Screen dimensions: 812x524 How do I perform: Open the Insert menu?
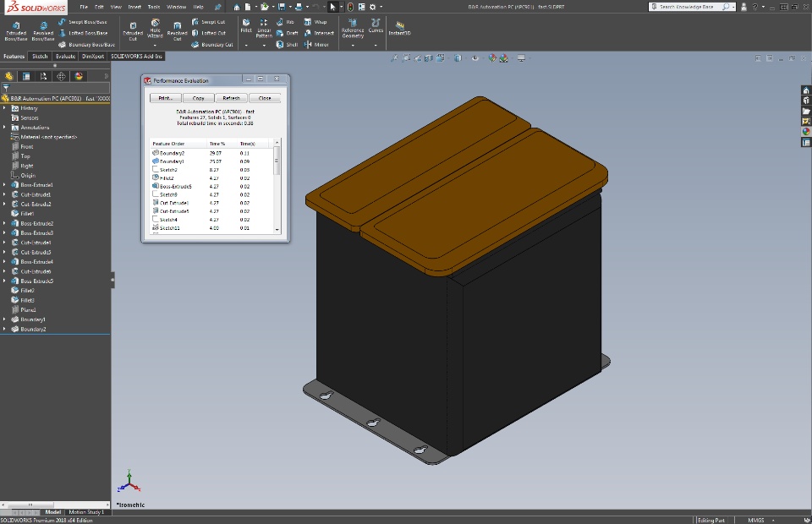pyautogui.click(x=134, y=7)
